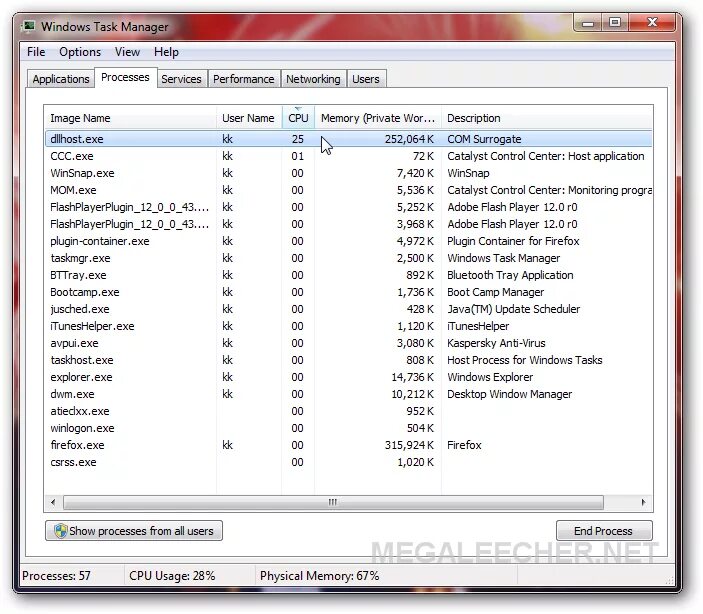The height and width of the screenshot is (614, 703).
Task: Select the plugin-container.exe process
Action: click(348, 241)
